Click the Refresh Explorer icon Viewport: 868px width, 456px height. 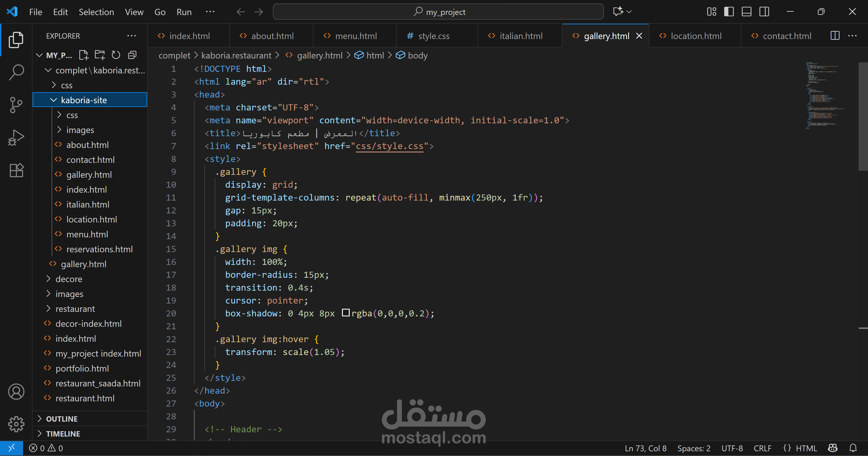[x=116, y=55]
